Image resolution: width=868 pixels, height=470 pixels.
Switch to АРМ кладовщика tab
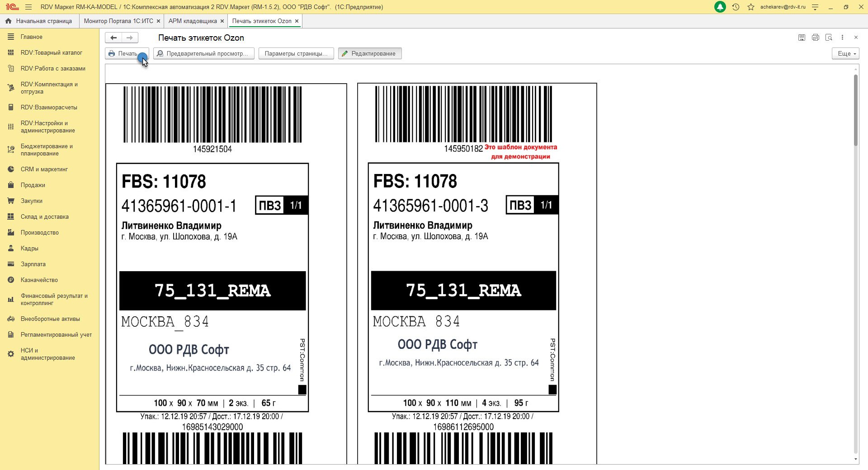193,21
